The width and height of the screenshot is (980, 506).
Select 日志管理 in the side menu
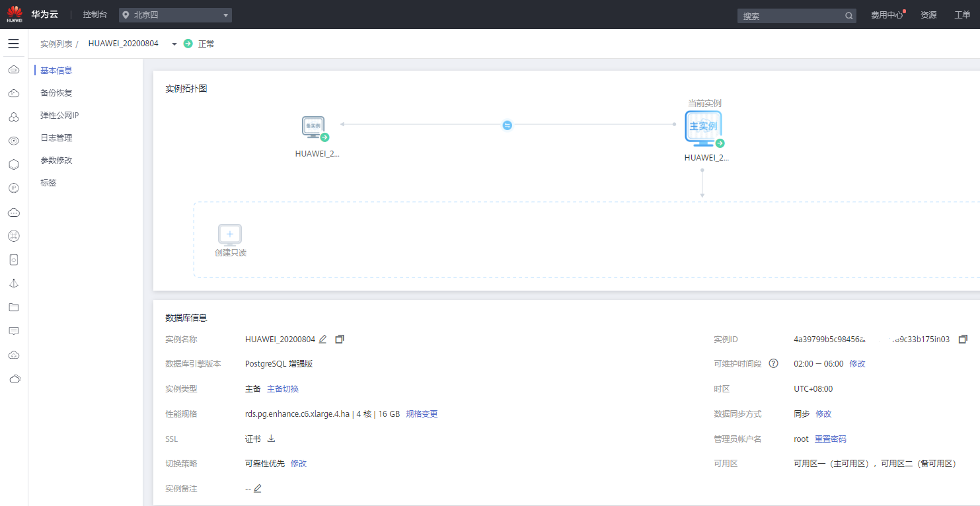(x=56, y=137)
